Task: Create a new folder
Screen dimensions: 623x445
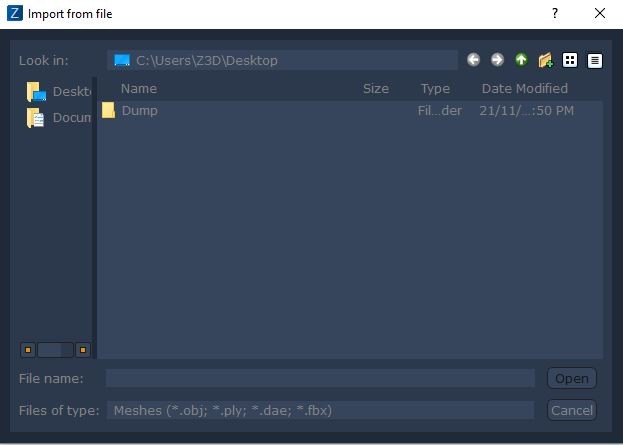Action: pos(545,60)
